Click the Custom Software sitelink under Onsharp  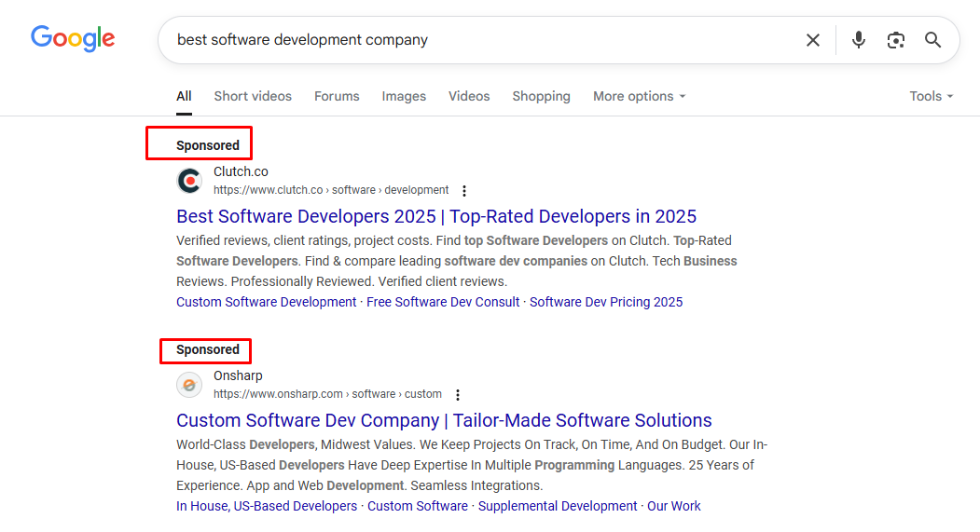[x=418, y=507]
